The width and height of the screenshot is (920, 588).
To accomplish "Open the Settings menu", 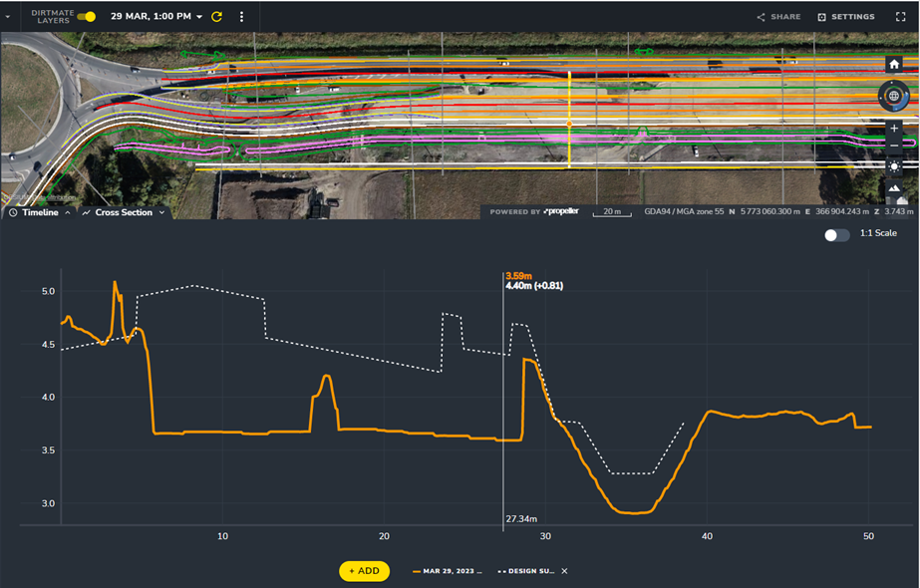I will [846, 17].
